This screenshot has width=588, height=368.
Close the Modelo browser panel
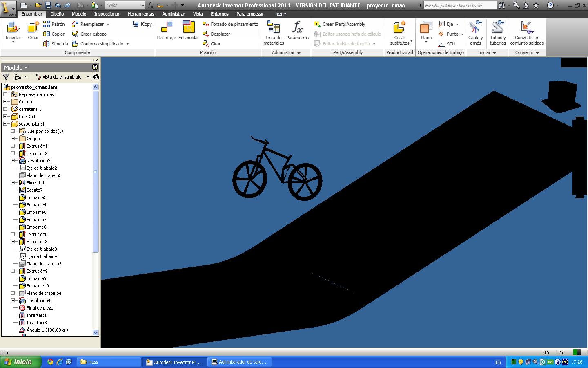pyautogui.click(x=97, y=60)
